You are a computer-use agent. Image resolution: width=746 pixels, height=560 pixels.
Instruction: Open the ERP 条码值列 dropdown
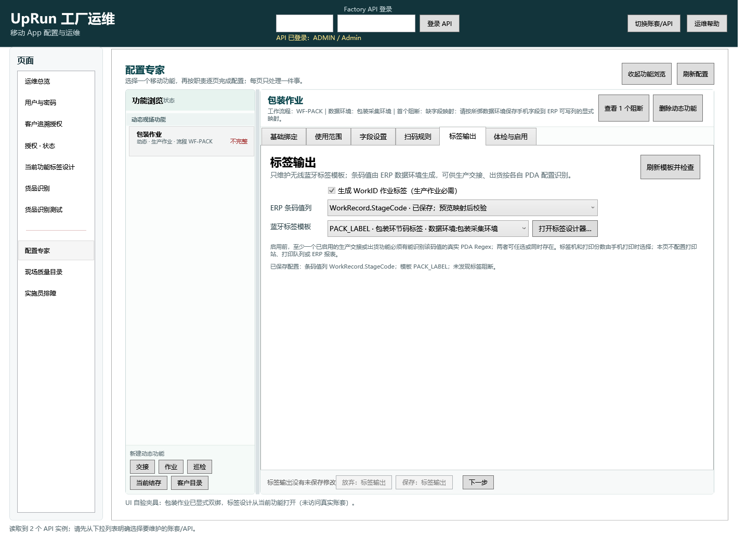[462, 208]
